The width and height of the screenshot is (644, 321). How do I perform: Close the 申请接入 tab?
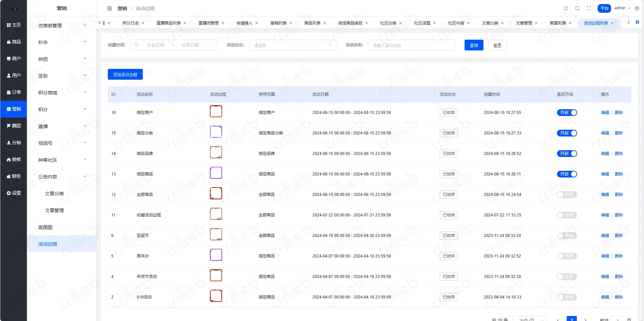click(257, 23)
